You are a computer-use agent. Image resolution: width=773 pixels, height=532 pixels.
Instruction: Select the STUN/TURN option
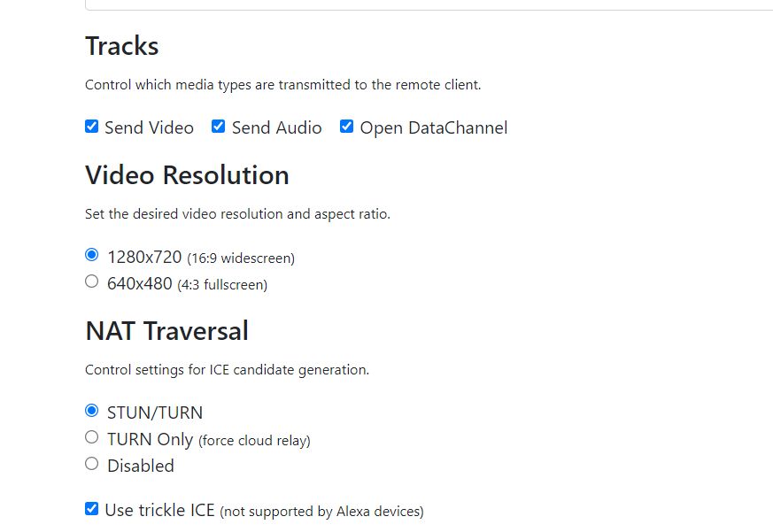[x=91, y=410]
